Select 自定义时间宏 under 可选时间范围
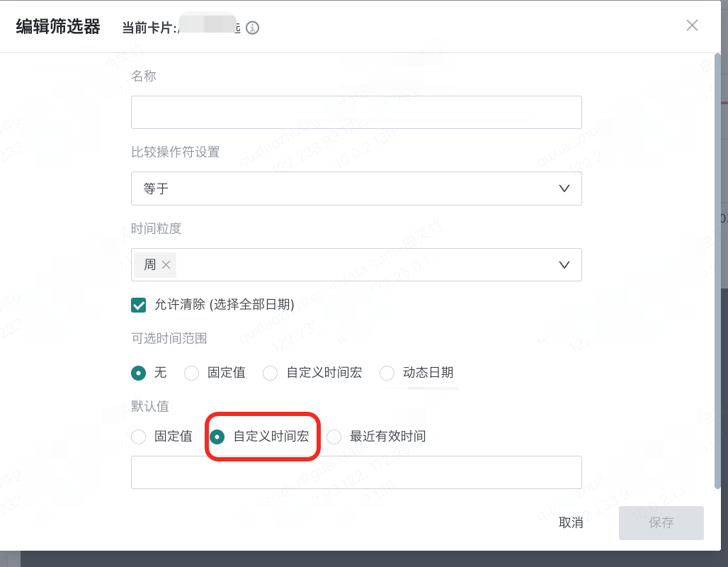The image size is (728, 567). 271,373
